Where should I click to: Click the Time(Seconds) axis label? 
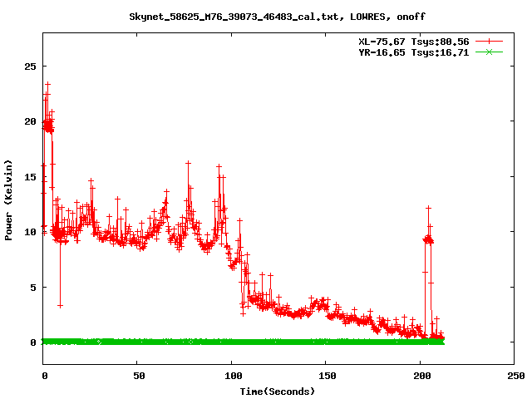[x=277, y=392]
